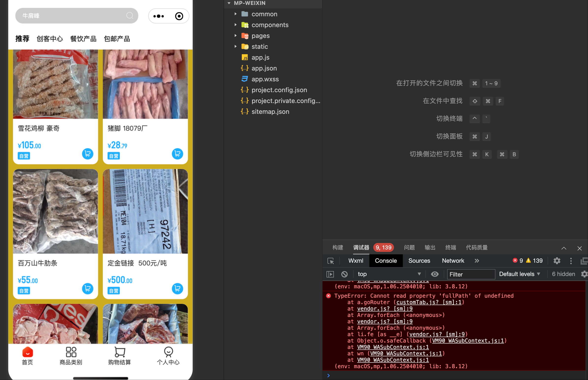Click the console Filter input
588x380 pixels.
click(x=471, y=274)
